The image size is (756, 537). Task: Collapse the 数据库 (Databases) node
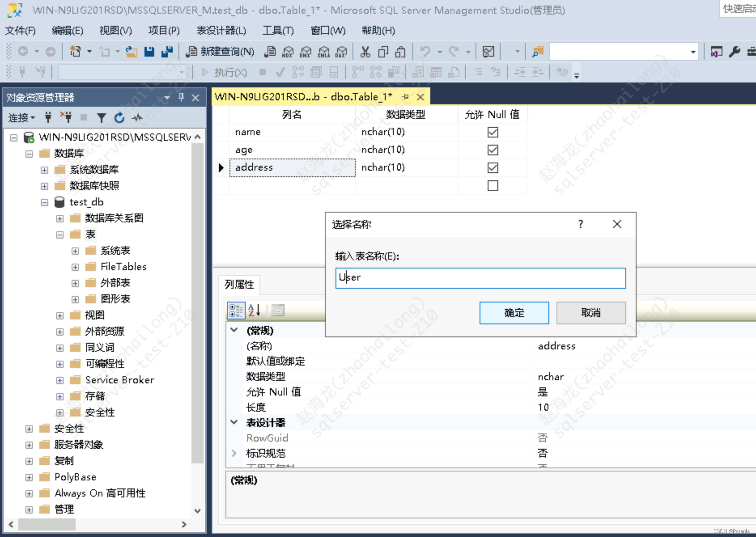point(29,154)
